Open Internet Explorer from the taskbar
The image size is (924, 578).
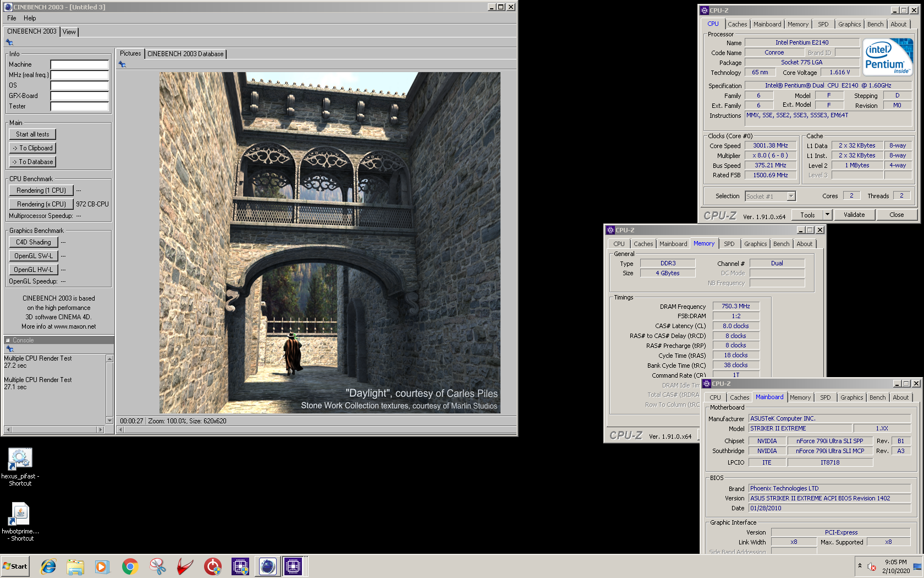click(48, 566)
